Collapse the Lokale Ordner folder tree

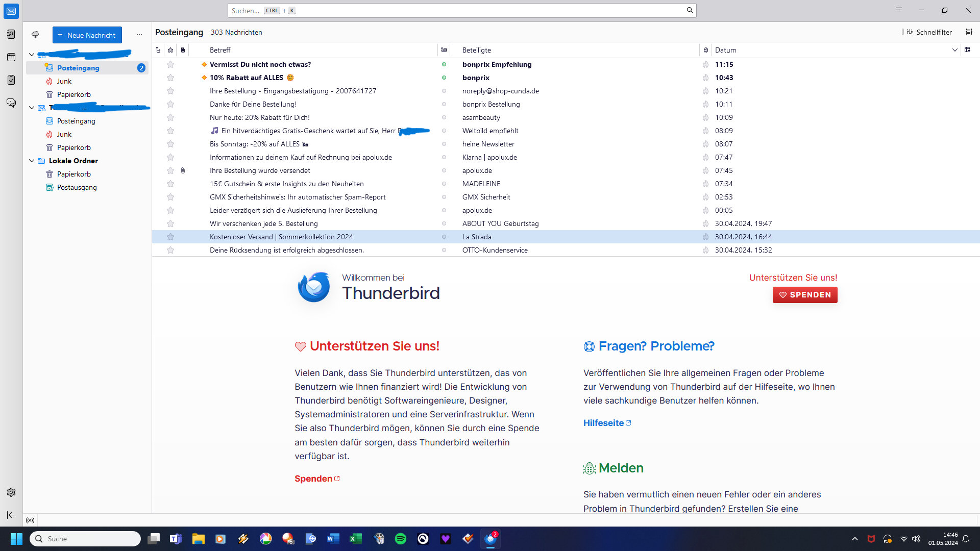[x=32, y=161]
